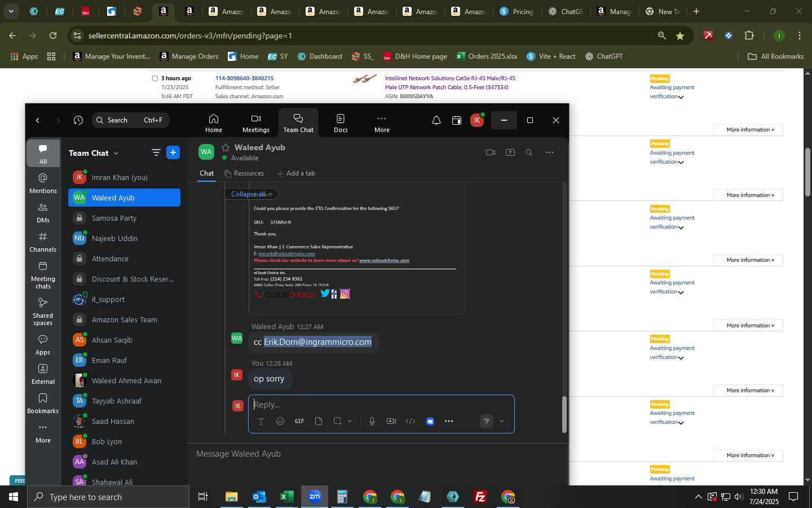The image size is (812, 508).
Task: Select the Resources tab in chat
Action: (x=244, y=173)
